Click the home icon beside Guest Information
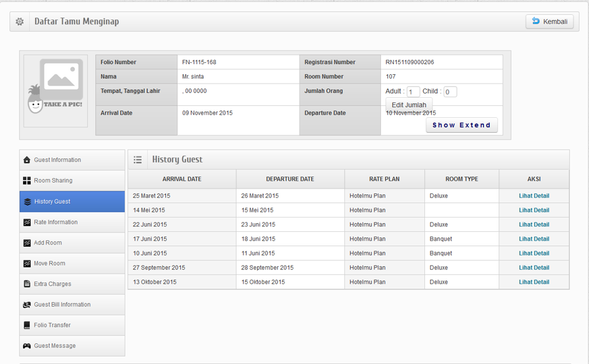The width and height of the screenshot is (589, 364). click(x=27, y=160)
